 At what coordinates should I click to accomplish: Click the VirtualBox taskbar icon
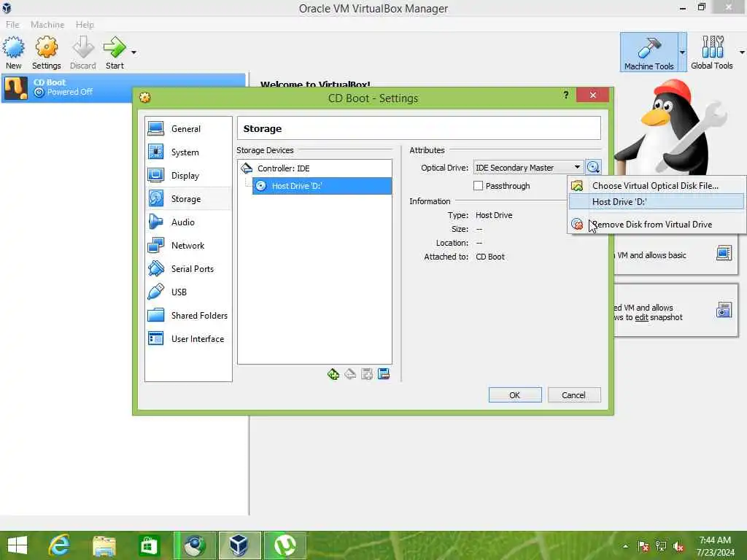[239, 545]
